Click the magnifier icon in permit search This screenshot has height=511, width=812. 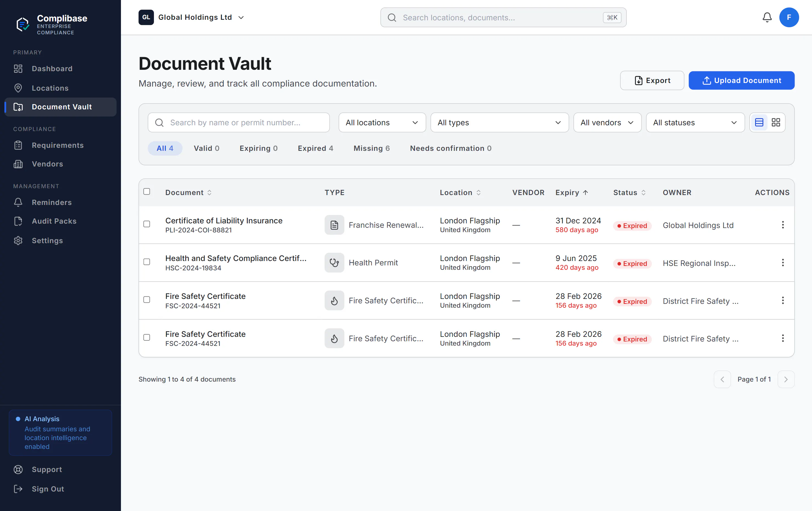[x=159, y=122]
